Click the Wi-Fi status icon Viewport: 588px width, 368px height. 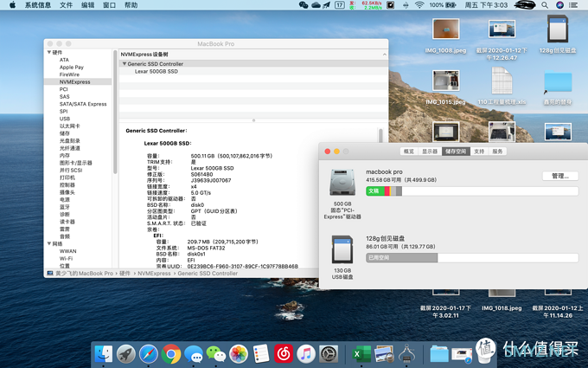point(419,5)
